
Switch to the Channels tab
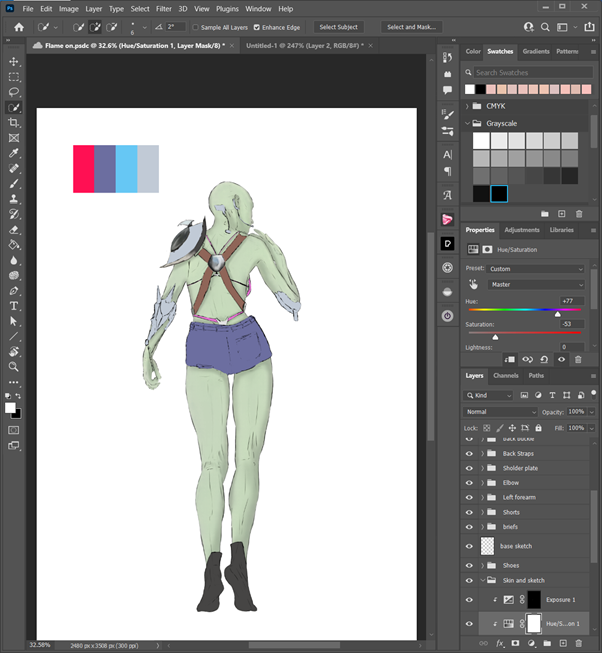point(506,376)
